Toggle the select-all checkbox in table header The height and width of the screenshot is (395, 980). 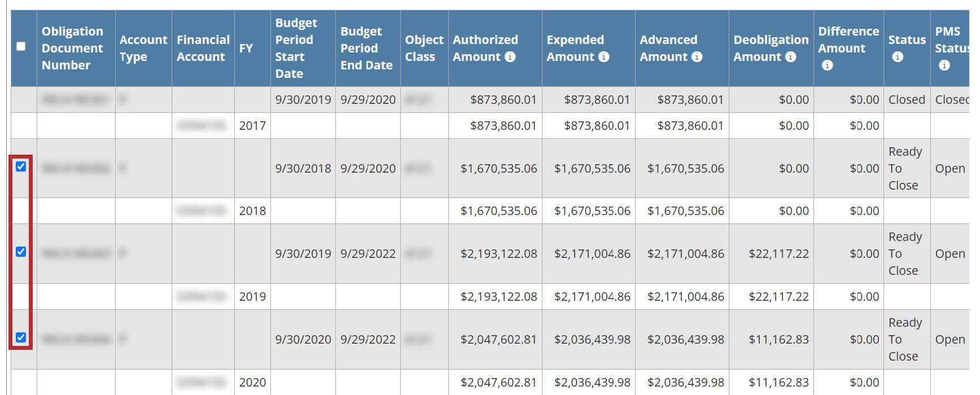click(21, 46)
